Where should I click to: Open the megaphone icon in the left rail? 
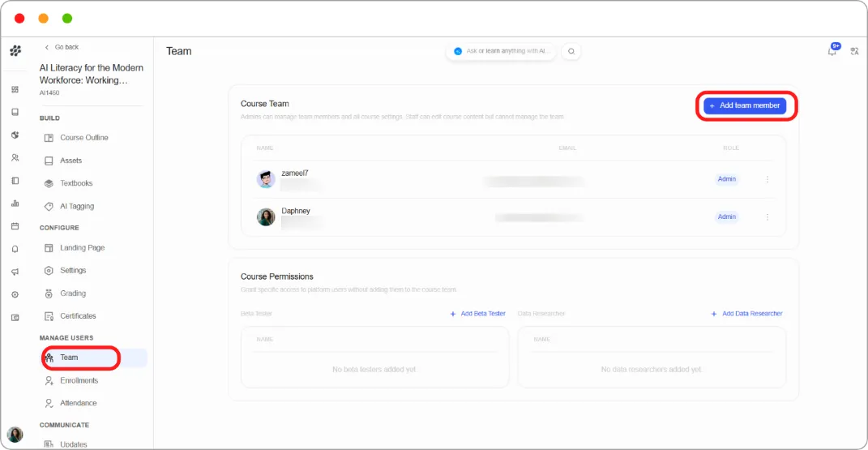(15, 272)
